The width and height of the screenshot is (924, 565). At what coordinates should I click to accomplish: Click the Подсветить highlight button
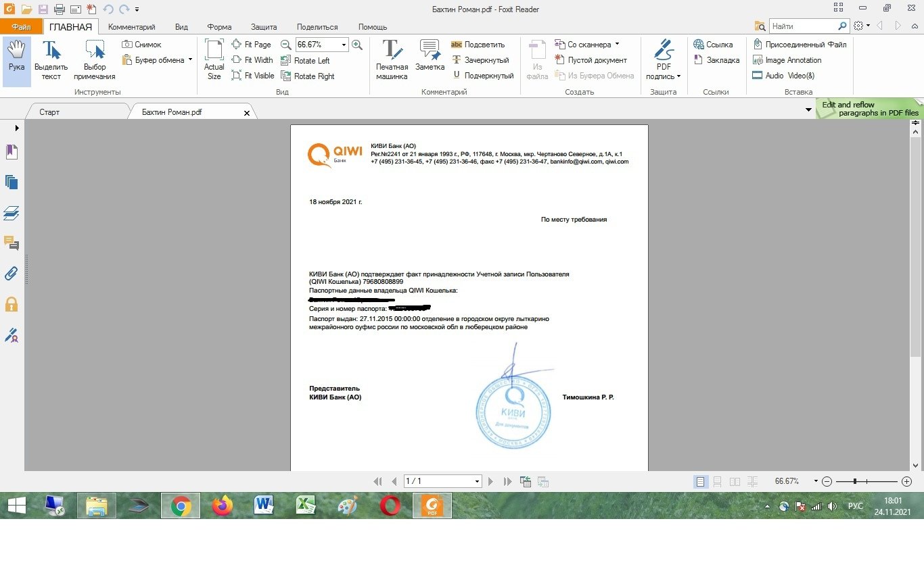pyautogui.click(x=478, y=45)
